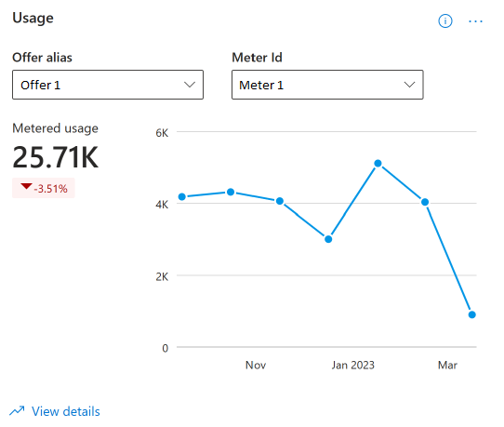The height and width of the screenshot is (427, 504).
Task: Click the 25.71K metered usage value
Action: (55, 157)
